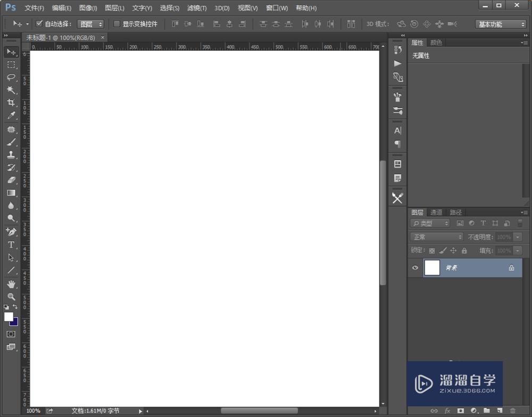Screen dimensions: 532x417
Task: Open the Opacity slider dropdown arrow
Action: pos(518,237)
